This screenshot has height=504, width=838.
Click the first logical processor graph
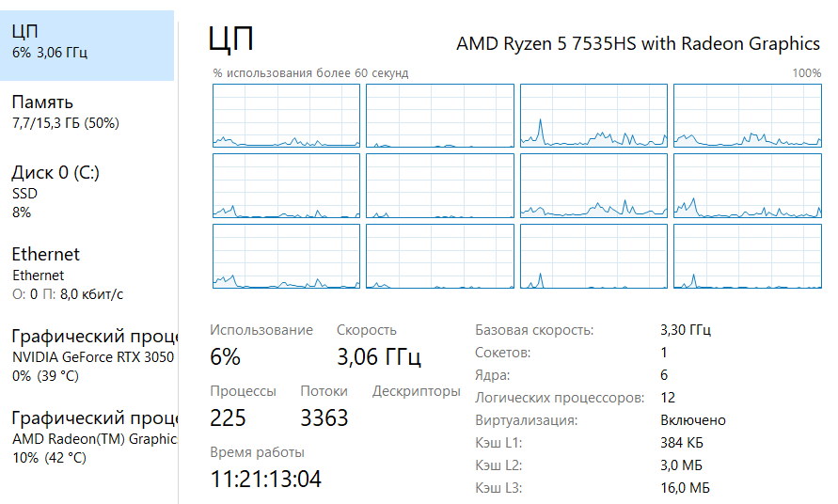pyautogui.click(x=286, y=116)
